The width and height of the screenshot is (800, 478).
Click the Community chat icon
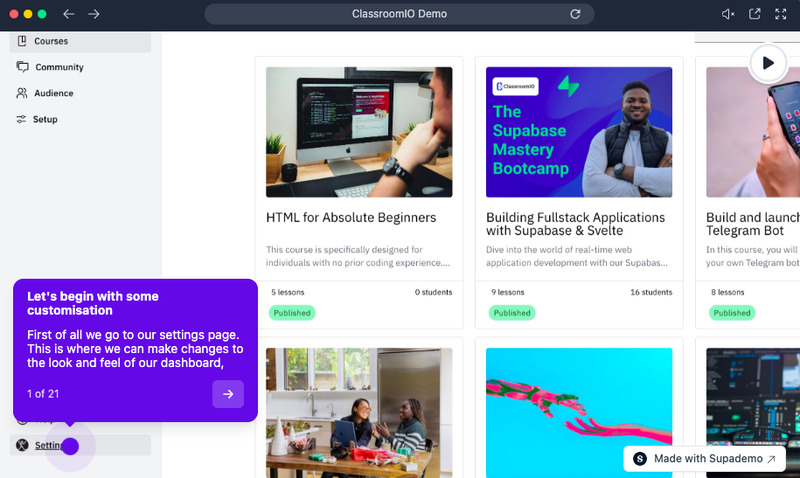click(22, 67)
